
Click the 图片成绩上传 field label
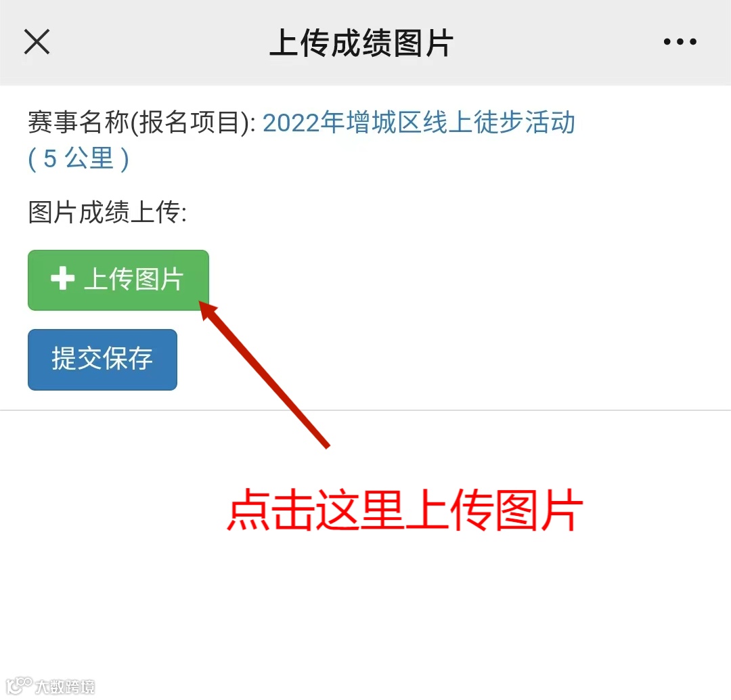pyautogui.click(x=107, y=213)
